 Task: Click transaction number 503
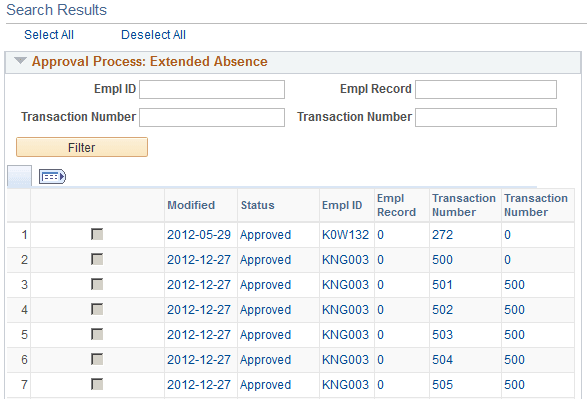click(x=442, y=335)
